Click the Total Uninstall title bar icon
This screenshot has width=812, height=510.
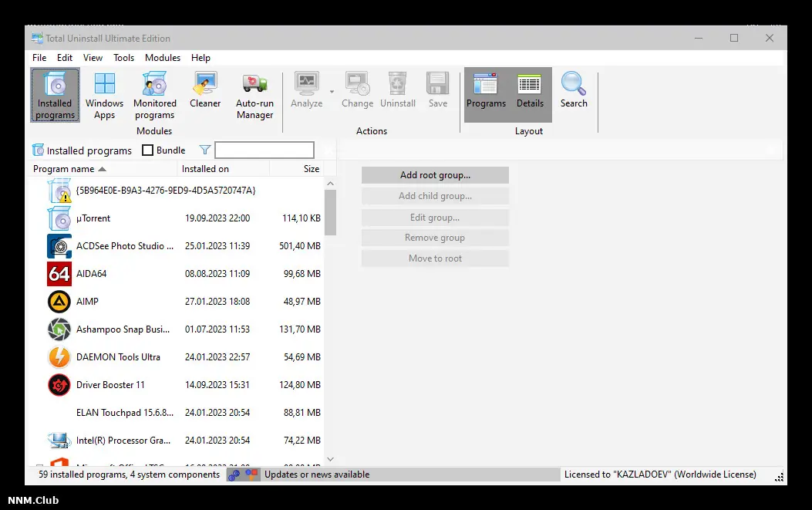click(37, 39)
